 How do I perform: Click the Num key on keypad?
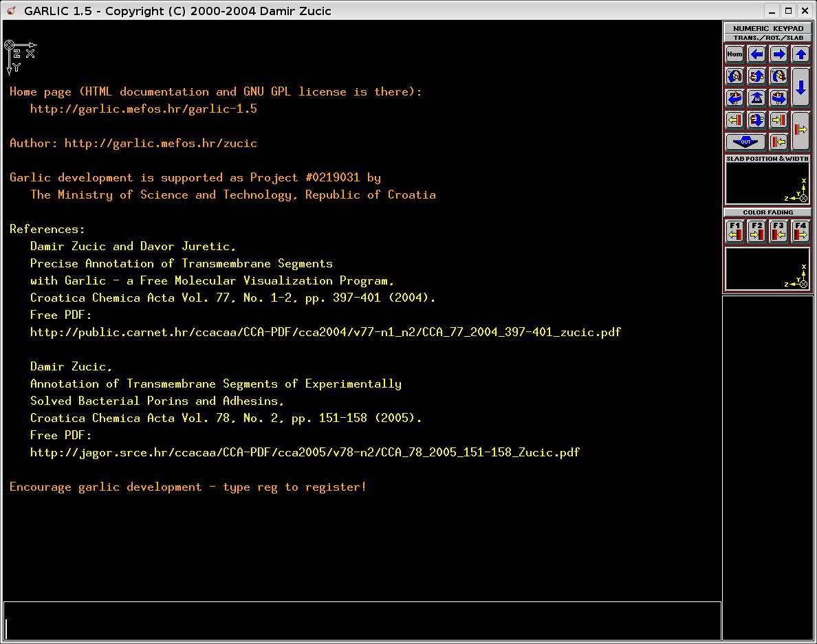[x=734, y=54]
